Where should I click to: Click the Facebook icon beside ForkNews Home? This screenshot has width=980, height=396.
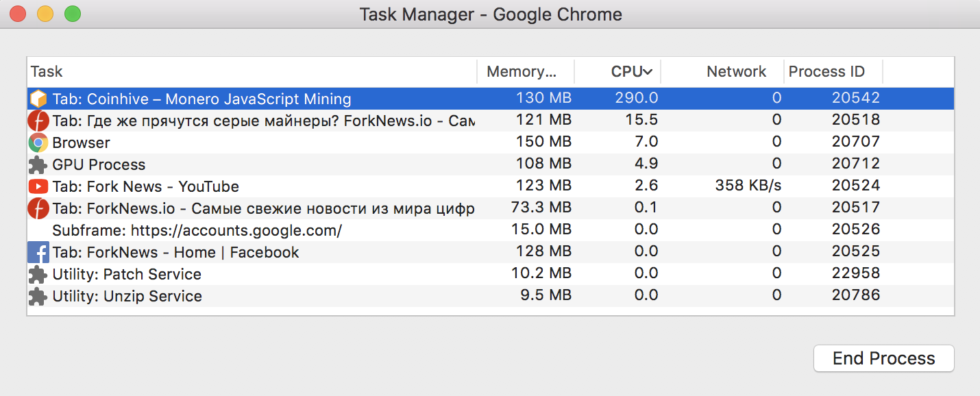coord(38,252)
